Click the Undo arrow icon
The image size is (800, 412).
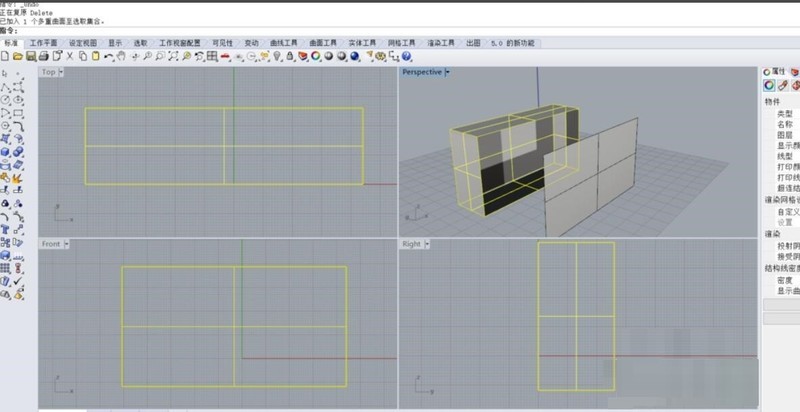[109, 56]
